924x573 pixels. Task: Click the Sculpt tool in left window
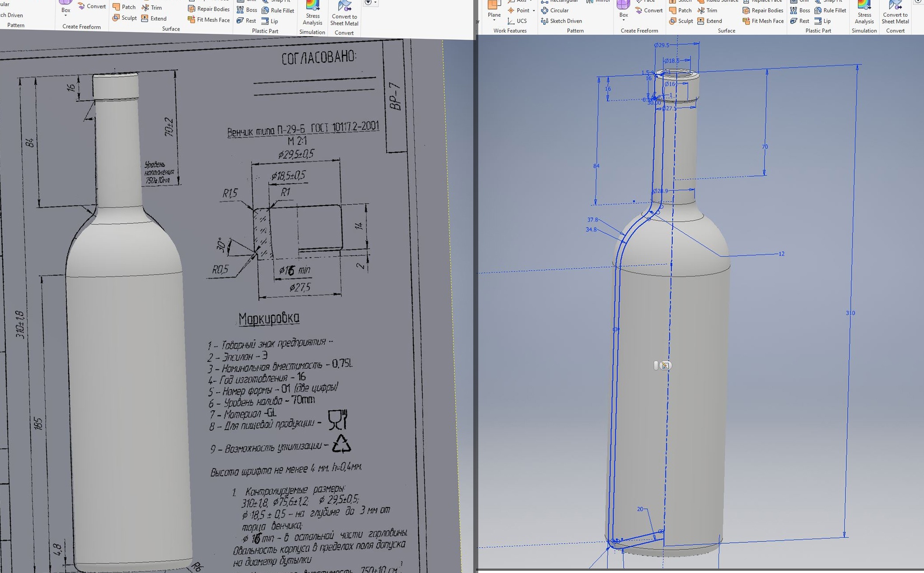click(129, 18)
